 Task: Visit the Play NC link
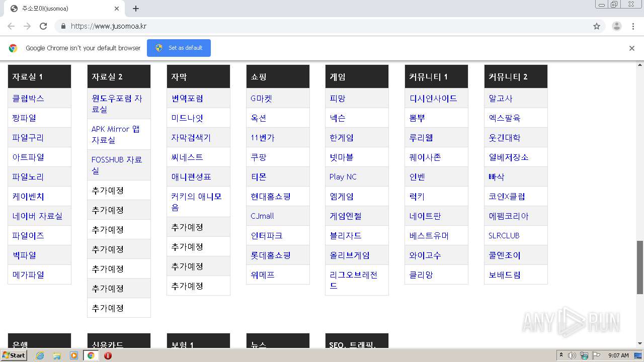coord(343,177)
